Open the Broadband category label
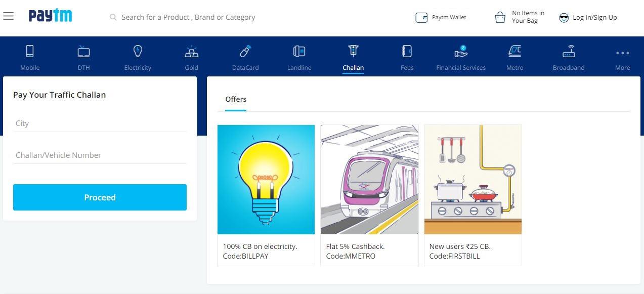Screen dimensions: 644x294 pyautogui.click(x=569, y=67)
